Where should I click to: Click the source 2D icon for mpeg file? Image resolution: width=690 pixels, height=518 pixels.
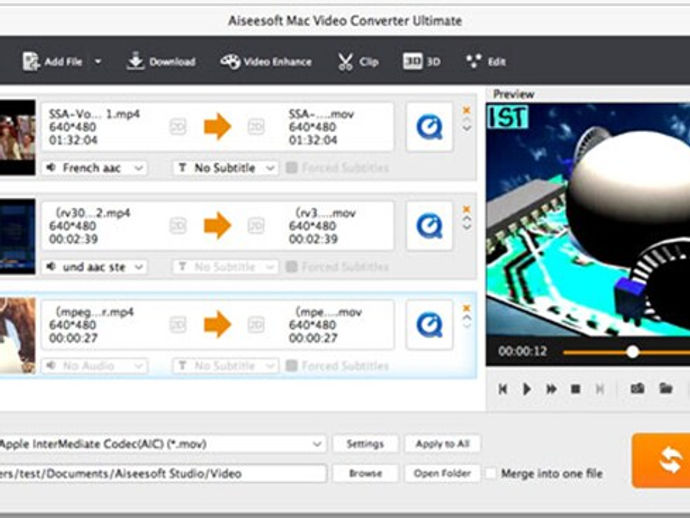[x=178, y=325]
